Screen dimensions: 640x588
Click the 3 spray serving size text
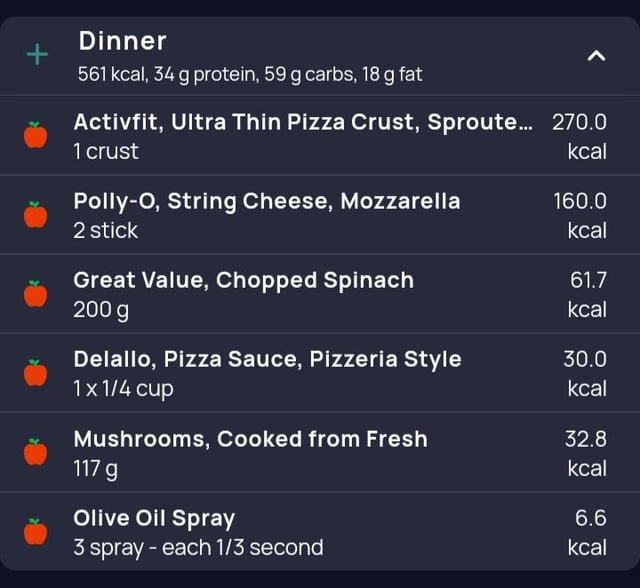(x=198, y=548)
